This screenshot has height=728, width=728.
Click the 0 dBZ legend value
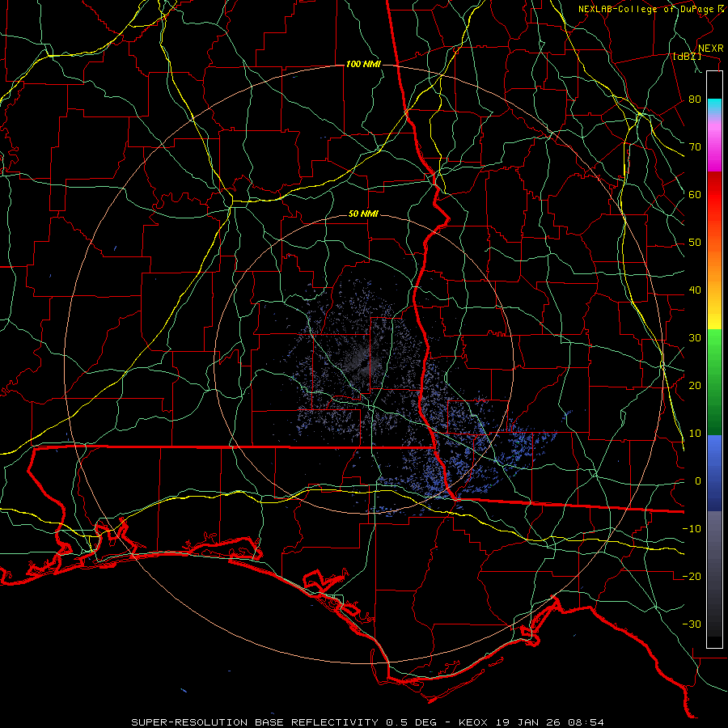click(698, 481)
